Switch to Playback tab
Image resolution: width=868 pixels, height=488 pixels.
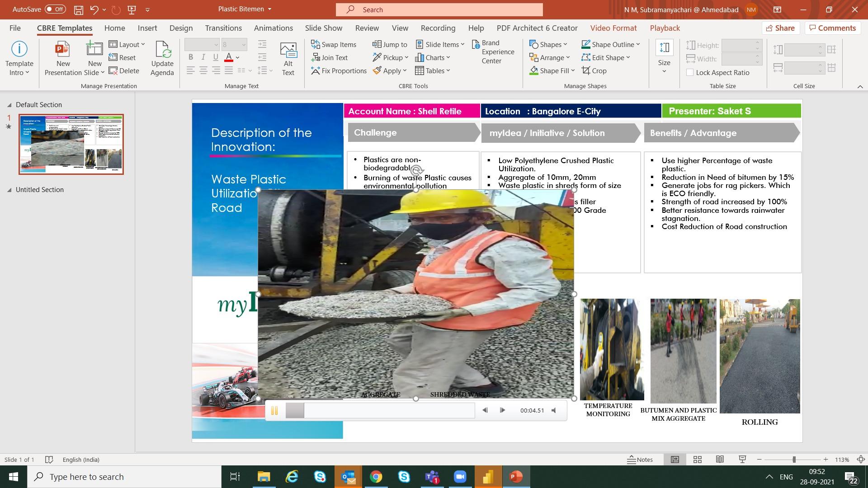coord(665,28)
